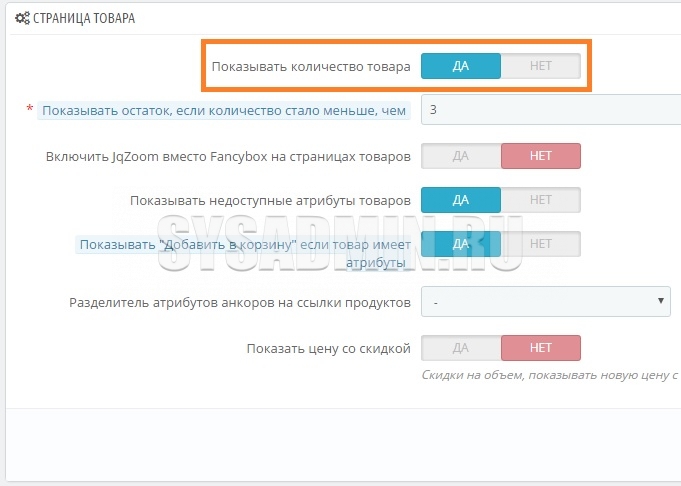The width and height of the screenshot is (681, 486).
Task: Set Показывать количество товара to ДА
Action: [461, 66]
